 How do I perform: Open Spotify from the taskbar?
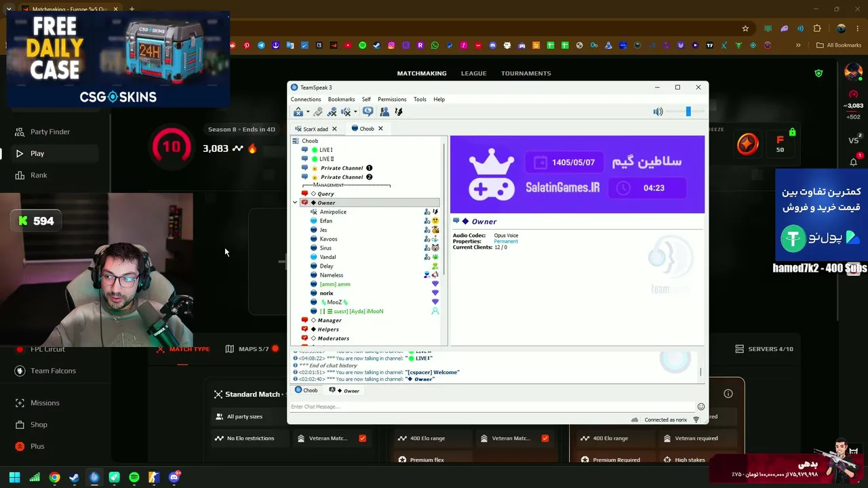coord(134,477)
